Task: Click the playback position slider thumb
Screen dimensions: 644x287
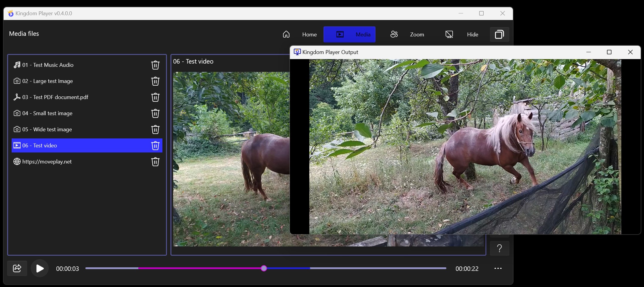Action: [264, 268]
